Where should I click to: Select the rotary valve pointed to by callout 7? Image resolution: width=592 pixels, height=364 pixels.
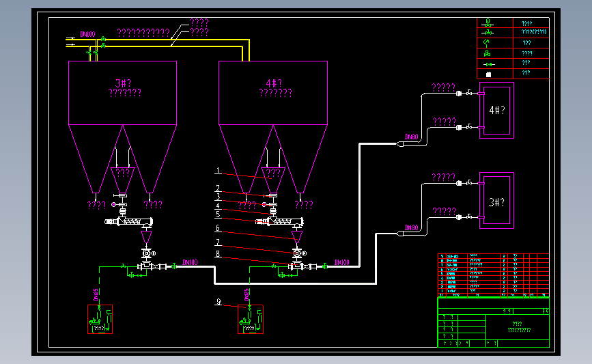pos(298,253)
